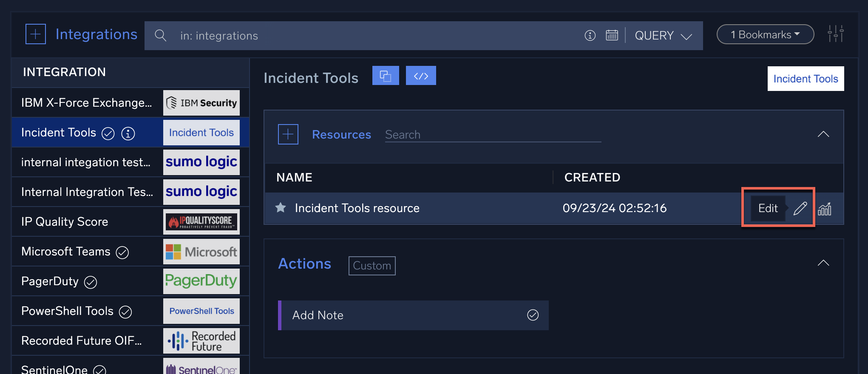The width and height of the screenshot is (868, 374).
Task: Open the 1 Bookmarks dropdown
Action: (x=765, y=34)
